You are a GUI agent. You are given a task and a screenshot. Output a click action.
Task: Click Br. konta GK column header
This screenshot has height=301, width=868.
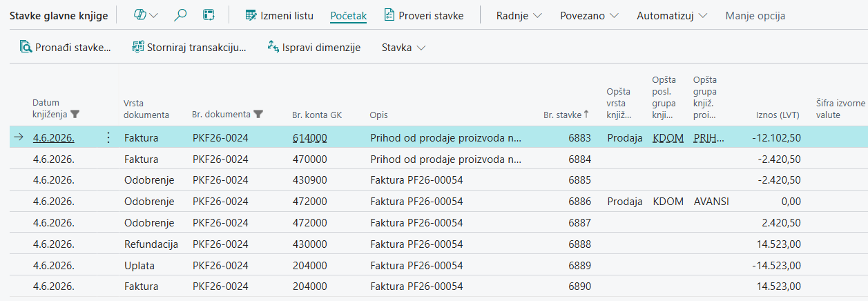[316, 115]
